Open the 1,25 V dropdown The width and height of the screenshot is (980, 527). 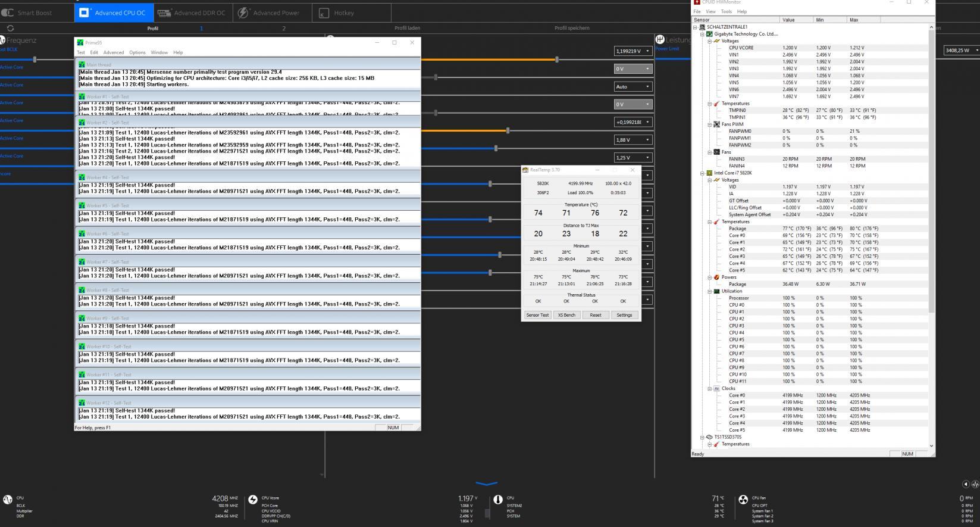(633, 158)
